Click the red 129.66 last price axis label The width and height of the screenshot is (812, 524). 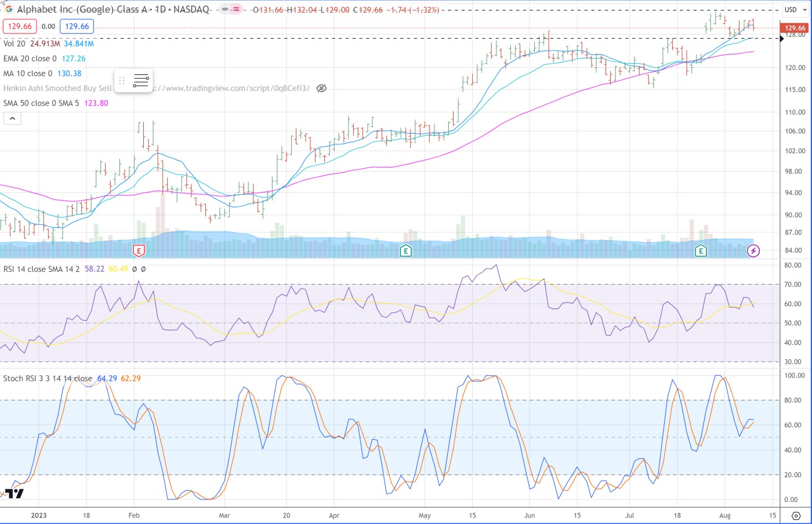(795, 28)
